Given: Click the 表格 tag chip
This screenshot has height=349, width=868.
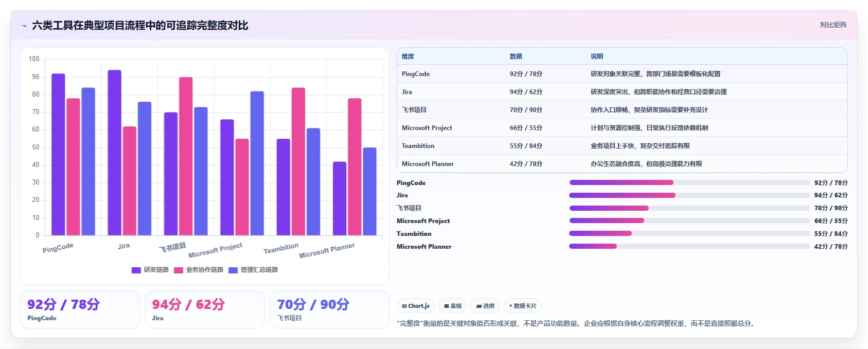Looking at the screenshot, I should [453, 306].
